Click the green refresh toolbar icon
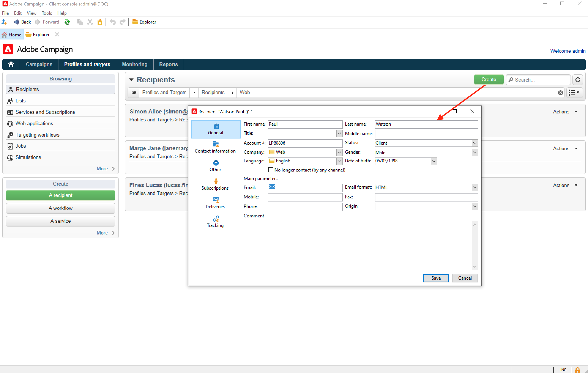Screen dimensions: 588x373 click(x=67, y=22)
